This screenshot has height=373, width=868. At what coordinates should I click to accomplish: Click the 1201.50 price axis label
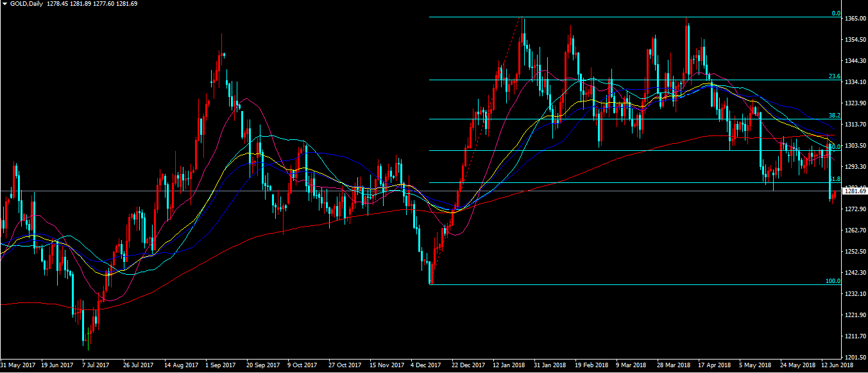pos(855,358)
